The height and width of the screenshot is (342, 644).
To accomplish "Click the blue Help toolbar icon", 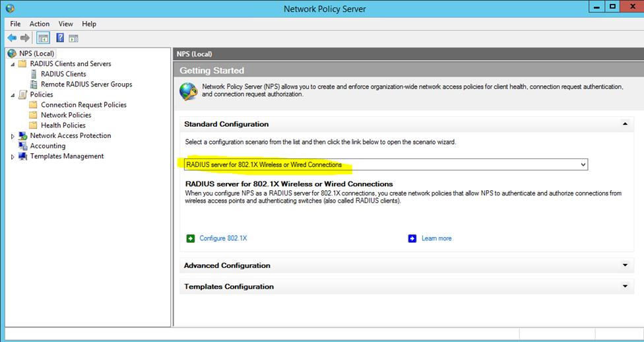I will [x=60, y=38].
